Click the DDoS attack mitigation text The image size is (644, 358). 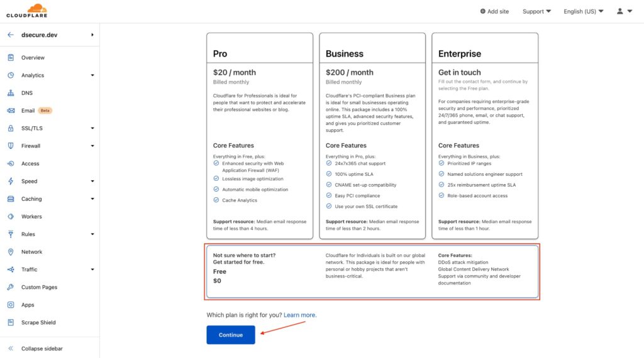click(463, 262)
